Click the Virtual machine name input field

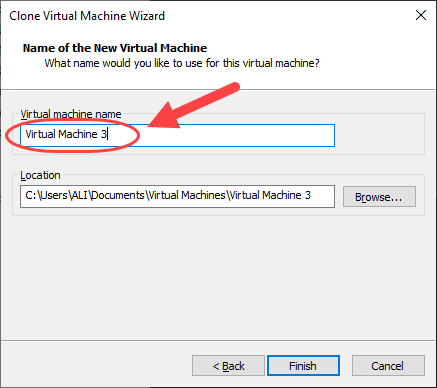pyautogui.click(x=177, y=135)
